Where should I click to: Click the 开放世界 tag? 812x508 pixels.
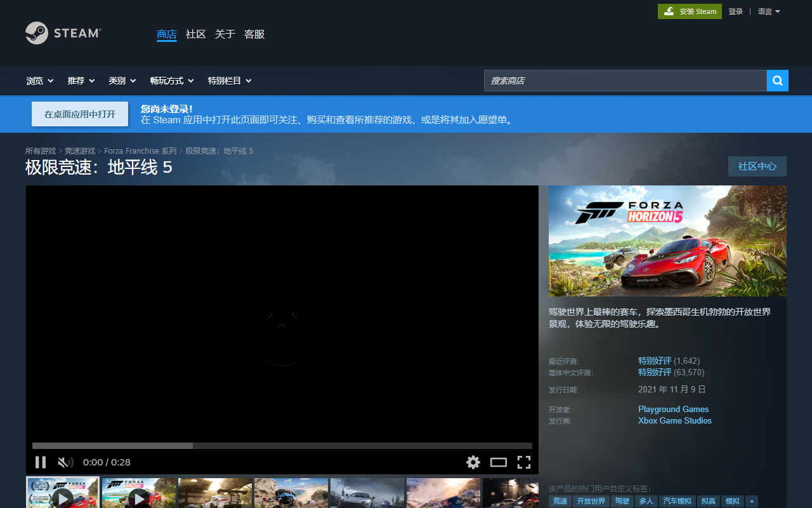591,502
